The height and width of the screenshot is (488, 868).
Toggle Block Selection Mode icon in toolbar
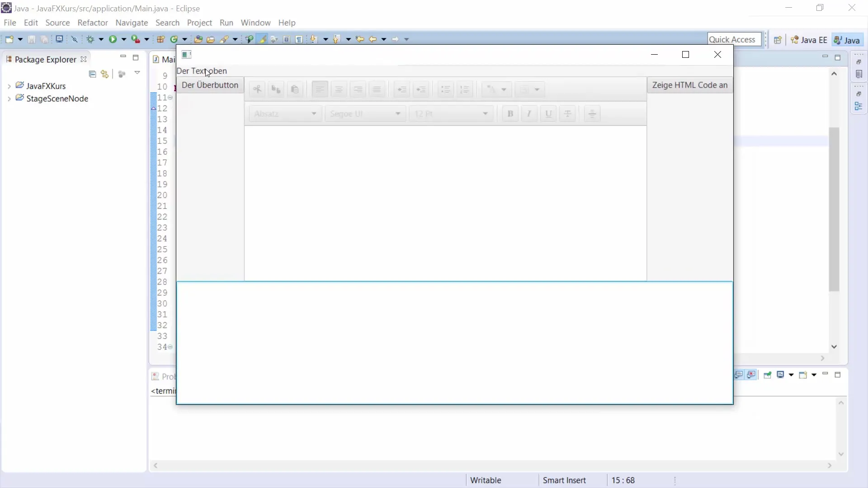(x=287, y=39)
